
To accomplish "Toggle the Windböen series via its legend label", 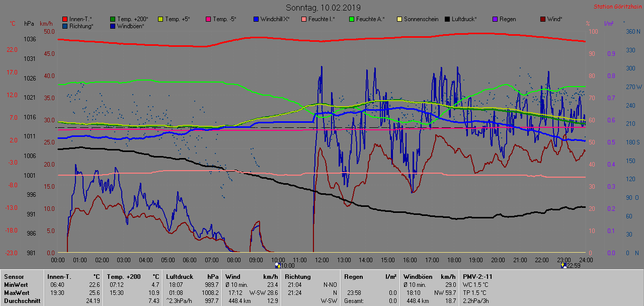I will click(x=130, y=26).
